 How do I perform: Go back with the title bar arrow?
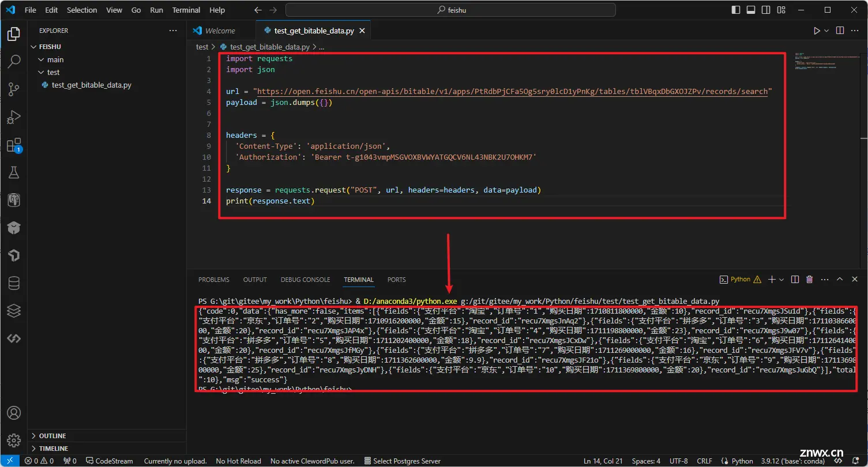[258, 10]
